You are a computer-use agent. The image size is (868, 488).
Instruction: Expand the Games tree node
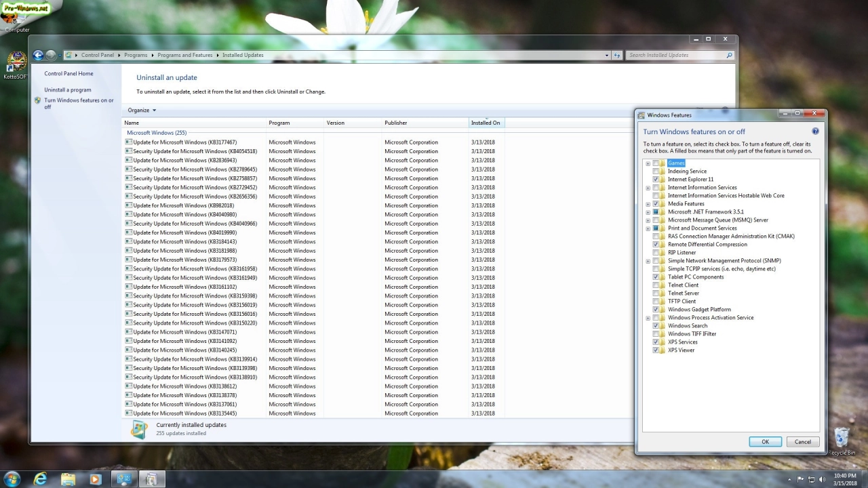[648, 163]
